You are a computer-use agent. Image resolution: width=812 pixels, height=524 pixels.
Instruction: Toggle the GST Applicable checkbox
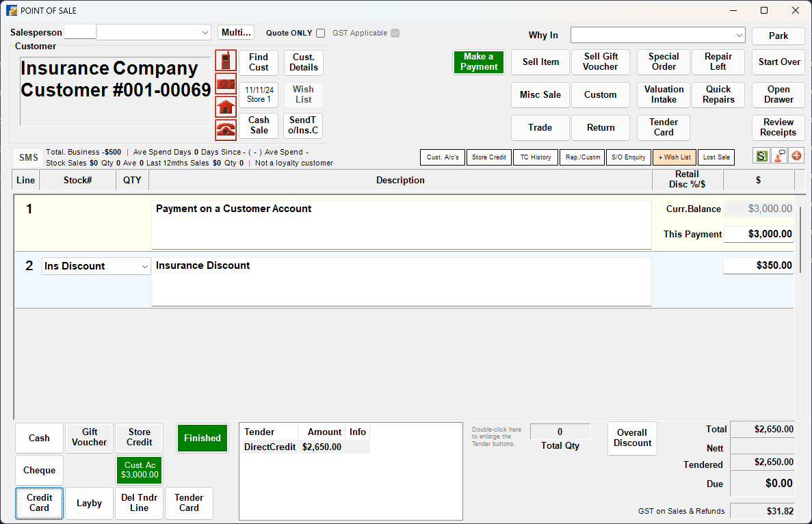[x=395, y=32]
